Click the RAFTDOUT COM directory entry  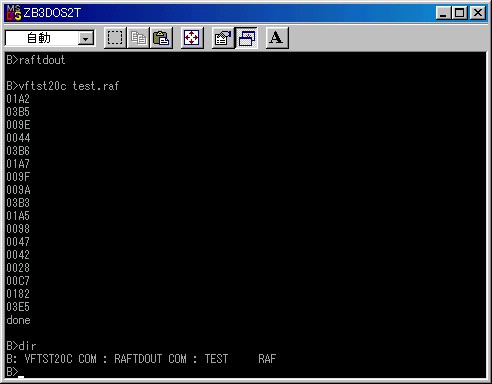click(x=150, y=359)
